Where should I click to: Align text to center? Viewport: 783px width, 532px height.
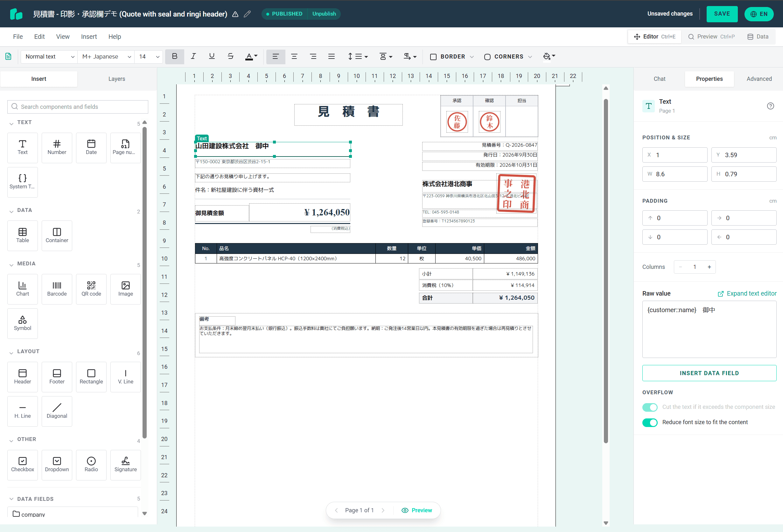[x=294, y=56]
